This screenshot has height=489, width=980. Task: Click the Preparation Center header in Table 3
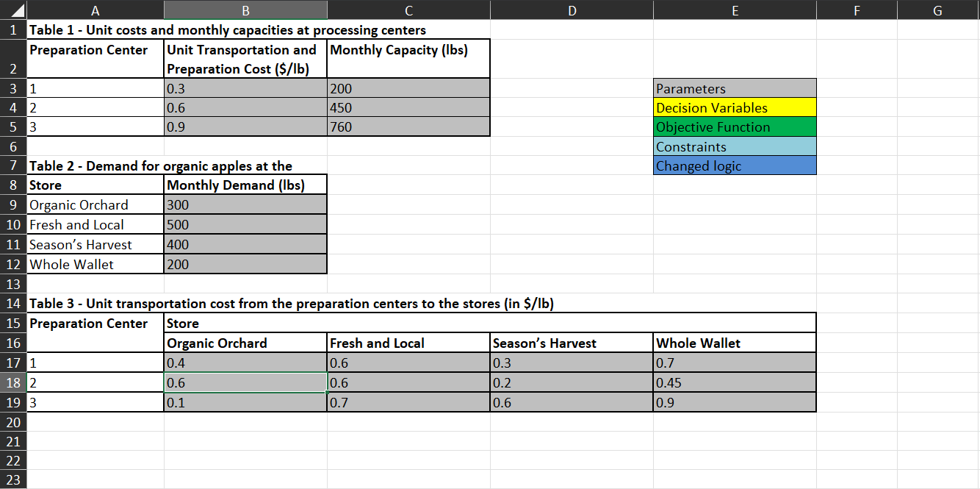click(94, 324)
